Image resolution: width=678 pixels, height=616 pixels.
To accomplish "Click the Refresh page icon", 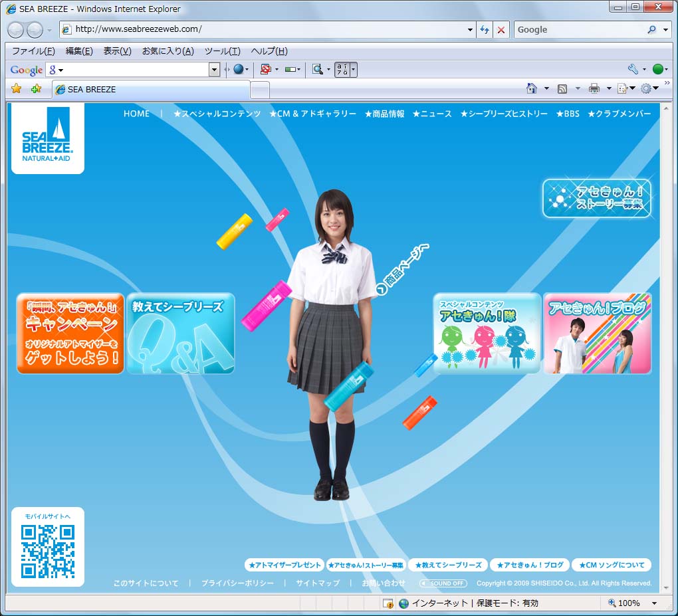I will coord(485,29).
